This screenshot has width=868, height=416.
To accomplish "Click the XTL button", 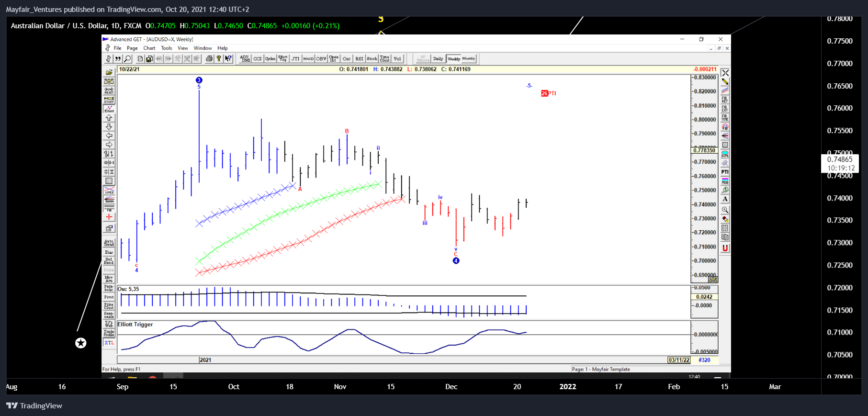I will coord(109,343).
